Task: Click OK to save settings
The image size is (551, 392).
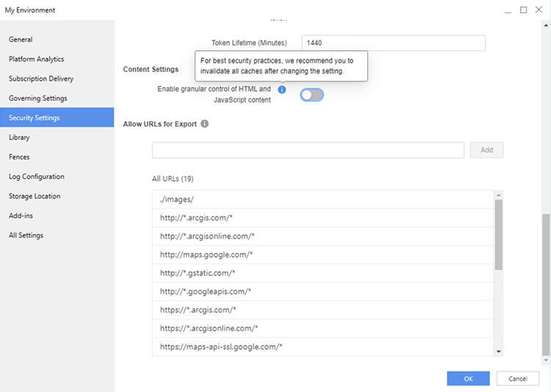Action: point(468,378)
